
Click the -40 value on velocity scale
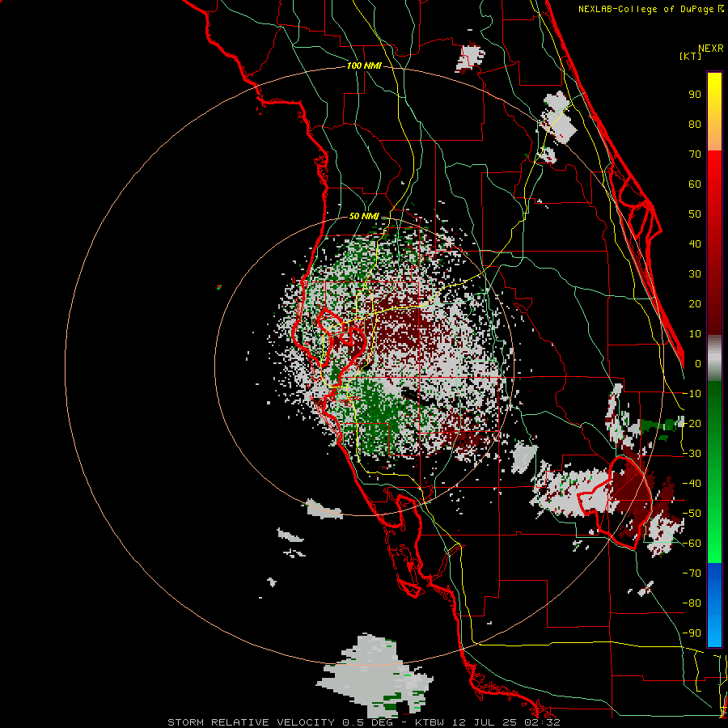coord(692,484)
